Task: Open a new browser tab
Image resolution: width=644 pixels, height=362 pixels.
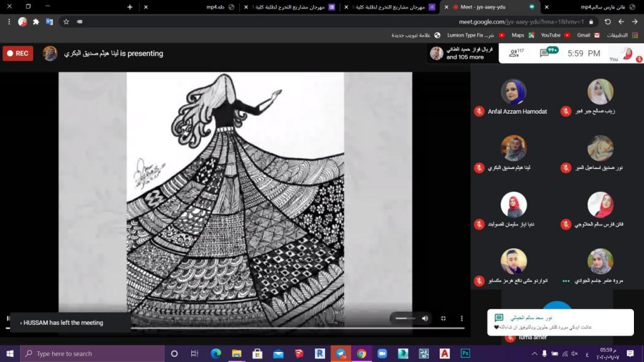Action: pos(130,7)
